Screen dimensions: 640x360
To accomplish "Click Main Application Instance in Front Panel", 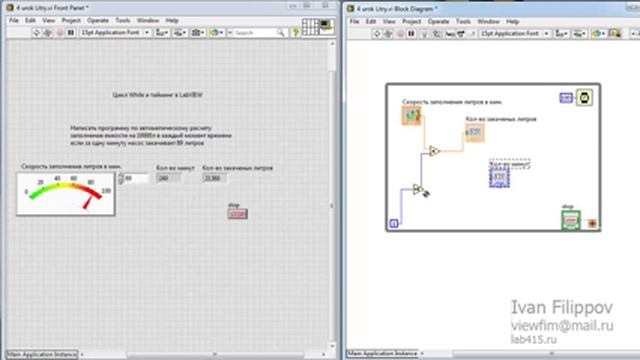I will tap(42, 354).
